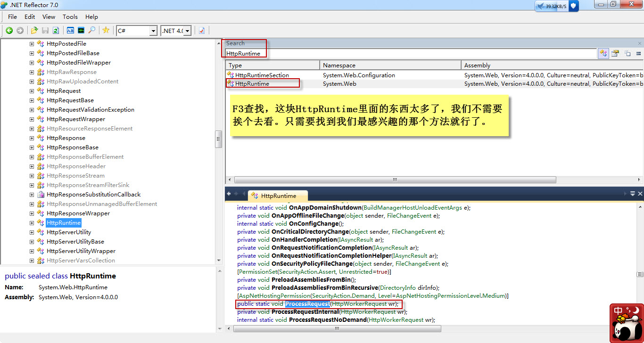Image resolution: width=644 pixels, height=343 pixels.
Task: Click the refresh assemblies icon
Action: [56, 30]
